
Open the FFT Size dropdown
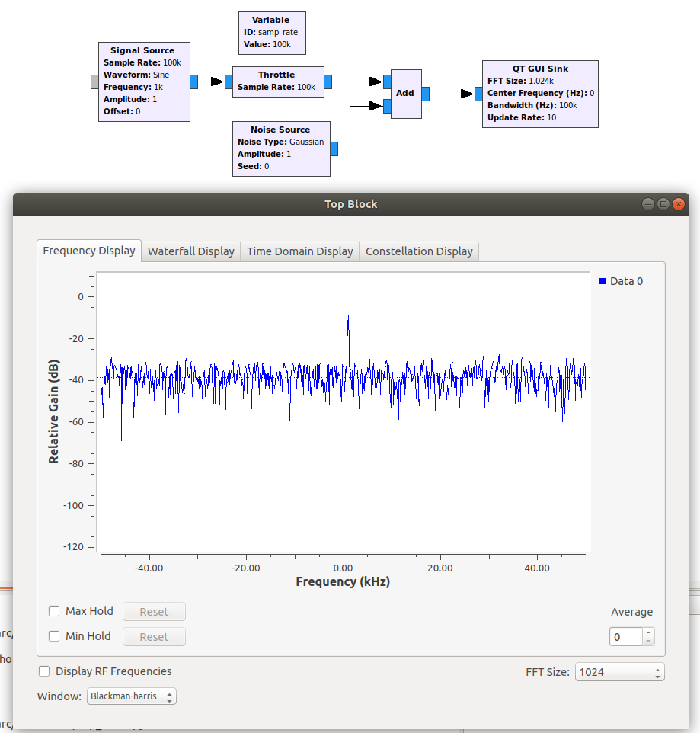point(619,672)
